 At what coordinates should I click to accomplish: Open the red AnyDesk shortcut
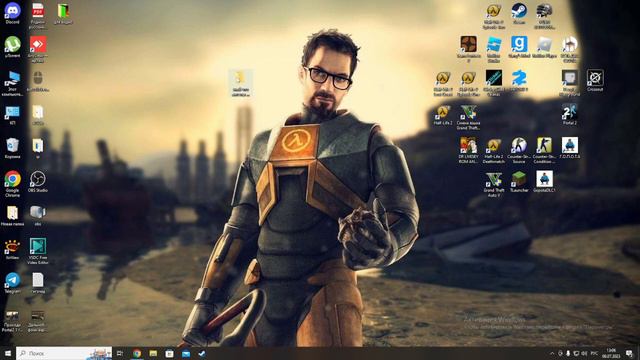(38, 49)
